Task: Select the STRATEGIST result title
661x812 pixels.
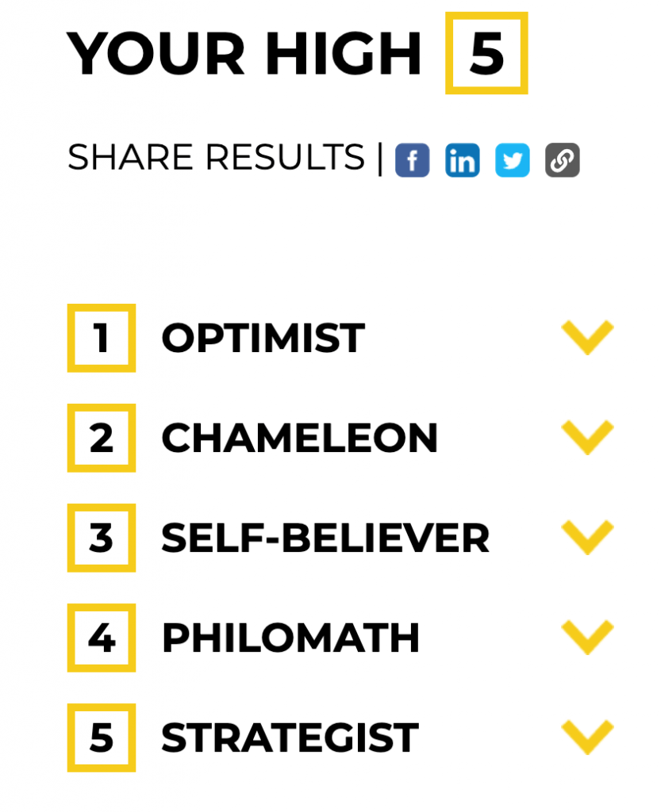Action: pyautogui.click(x=290, y=738)
